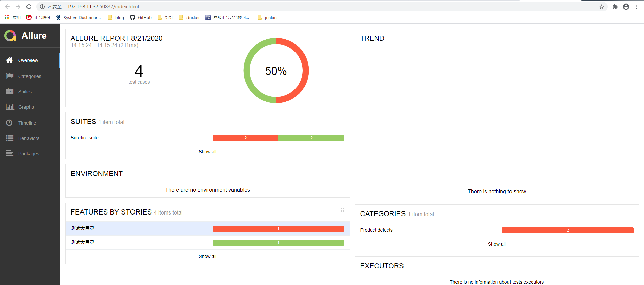Open the 钉钉 bookmark folder
The width and height of the screenshot is (644, 285).
[x=165, y=17]
